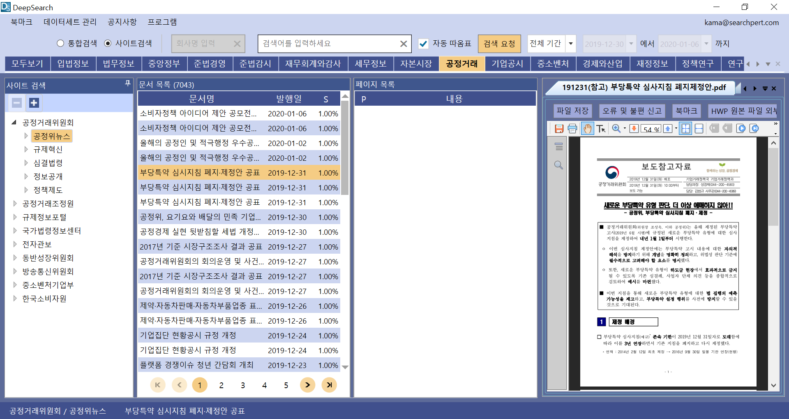Expand the 공정거래조정원 tree node

[x=15, y=203]
